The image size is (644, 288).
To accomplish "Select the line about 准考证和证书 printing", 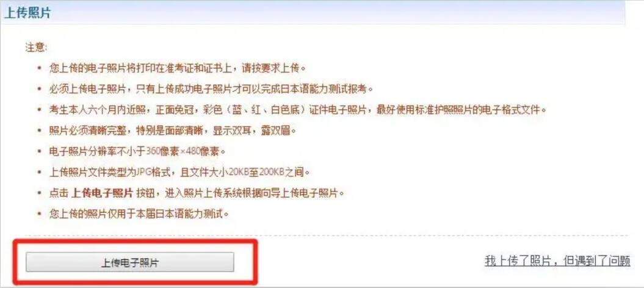I will (x=178, y=68).
